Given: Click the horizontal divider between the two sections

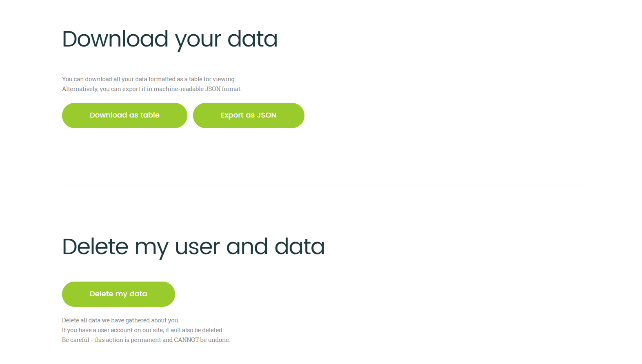Looking at the screenshot, I should [322, 186].
